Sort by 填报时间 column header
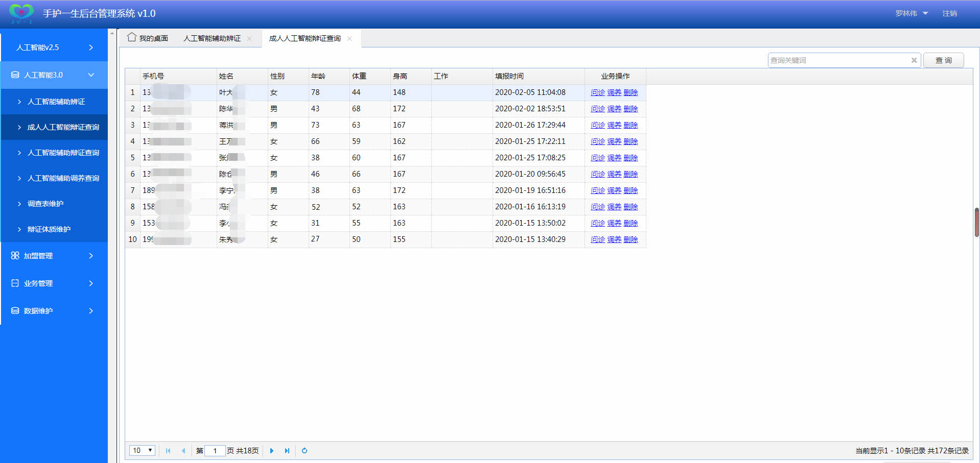 coord(539,76)
